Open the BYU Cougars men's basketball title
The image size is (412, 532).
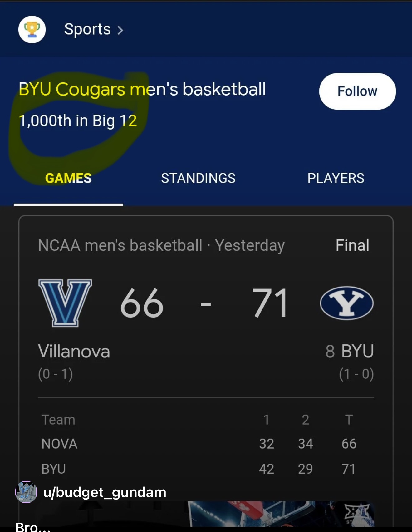pyautogui.click(x=142, y=89)
